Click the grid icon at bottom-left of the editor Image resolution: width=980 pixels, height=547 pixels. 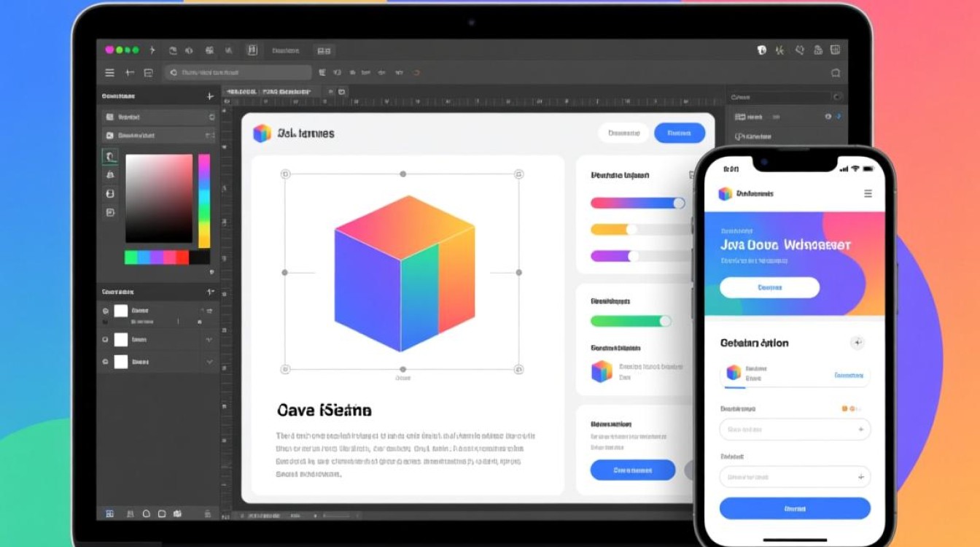tap(109, 513)
